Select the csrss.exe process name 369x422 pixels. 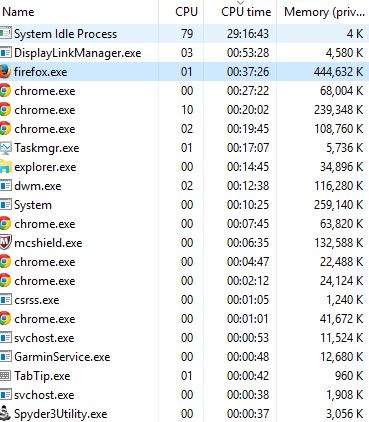[x=37, y=300]
